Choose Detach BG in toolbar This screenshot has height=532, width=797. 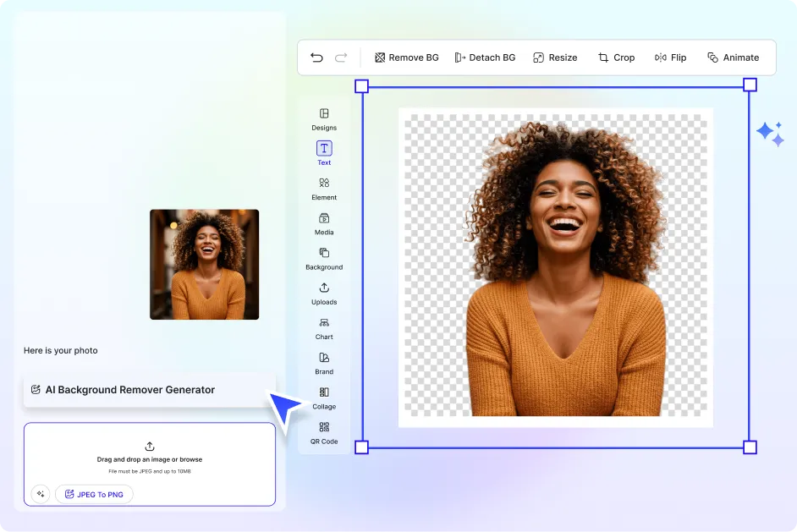[485, 58]
